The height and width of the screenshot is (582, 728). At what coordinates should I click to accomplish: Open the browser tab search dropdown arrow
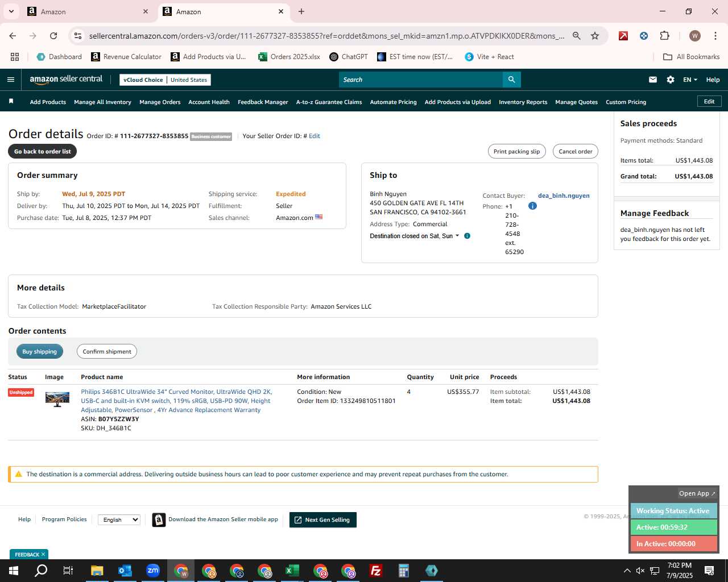pos(11,11)
